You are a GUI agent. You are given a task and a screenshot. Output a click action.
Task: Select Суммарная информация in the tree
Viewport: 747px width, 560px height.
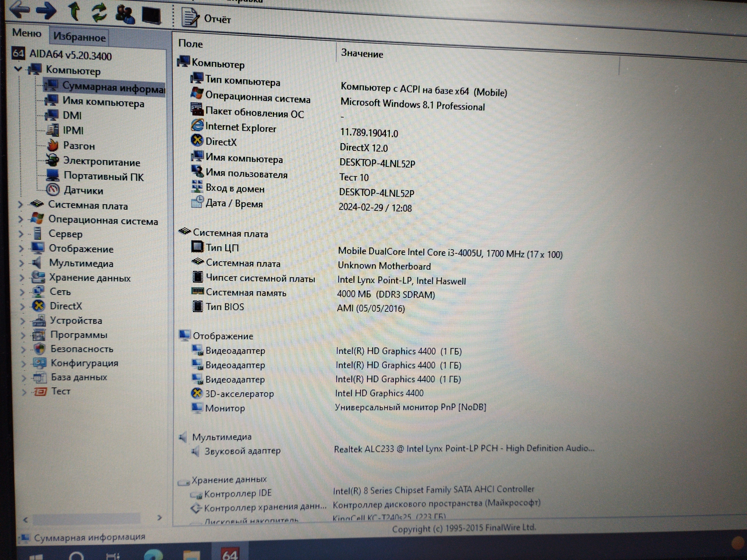pyautogui.click(x=105, y=87)
